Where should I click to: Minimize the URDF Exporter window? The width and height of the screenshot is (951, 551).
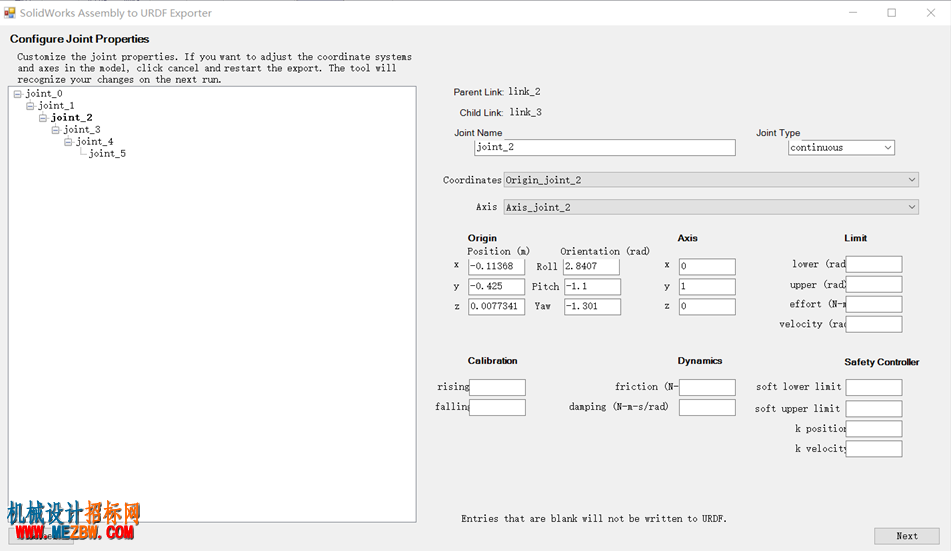click(853, 13)
